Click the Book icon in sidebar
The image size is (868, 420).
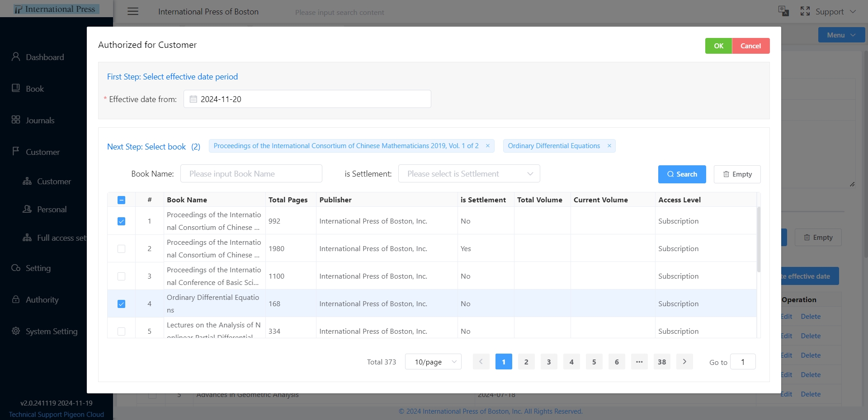coord(16,88)
